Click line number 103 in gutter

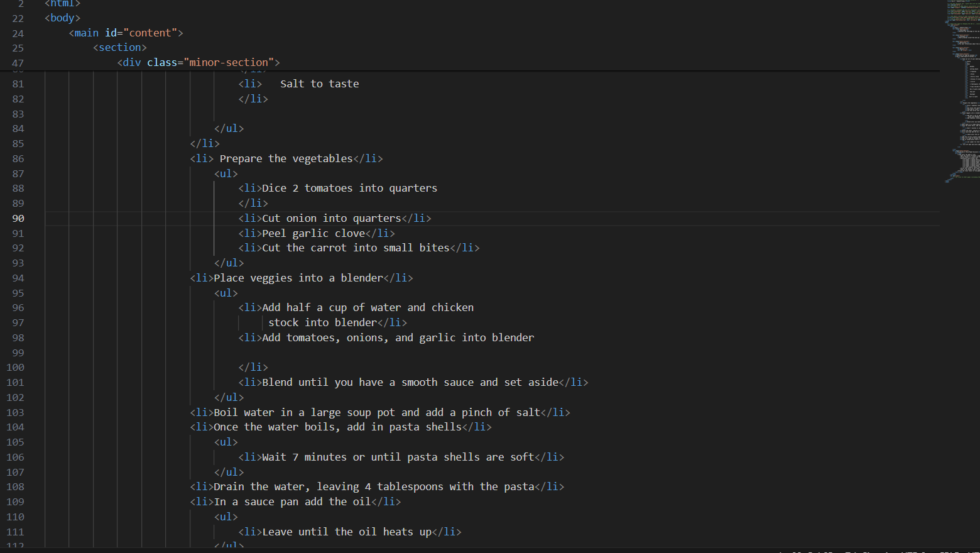coord(15,412)
